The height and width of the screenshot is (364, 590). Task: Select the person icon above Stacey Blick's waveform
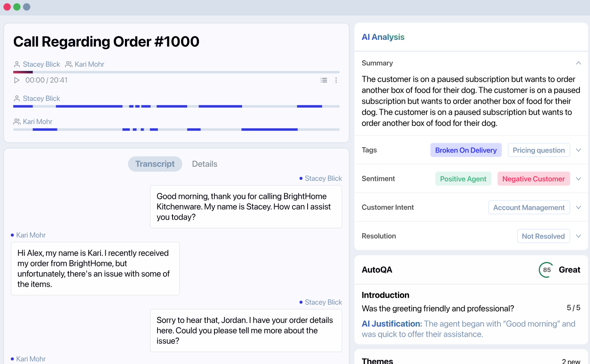pos(17,98)
